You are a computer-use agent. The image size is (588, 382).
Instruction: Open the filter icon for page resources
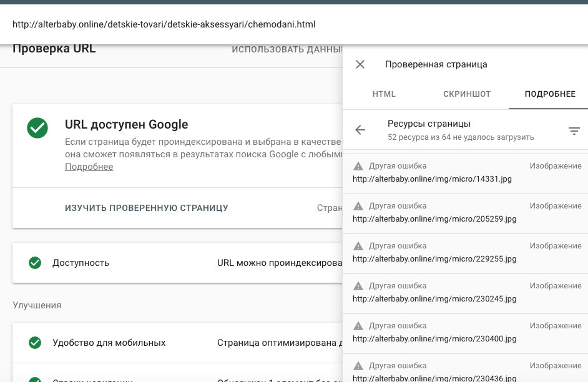[x=574, y=131]
